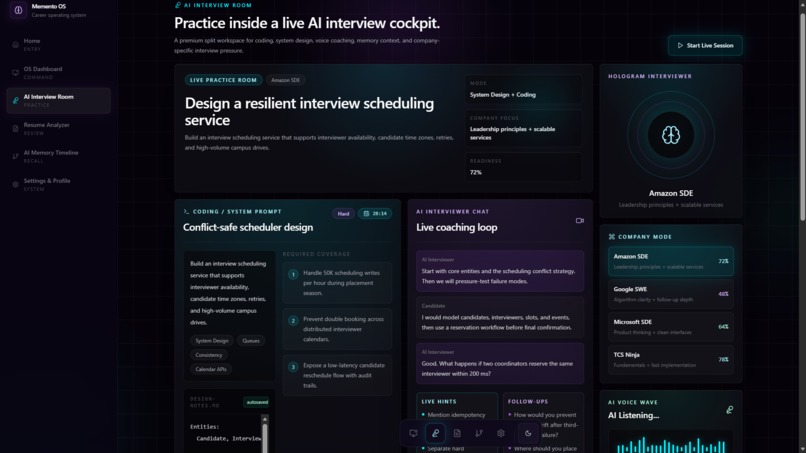The image size is (806, 453).
Task: Toggle dark mode moon icon in dock
Action: pos(528,433)
